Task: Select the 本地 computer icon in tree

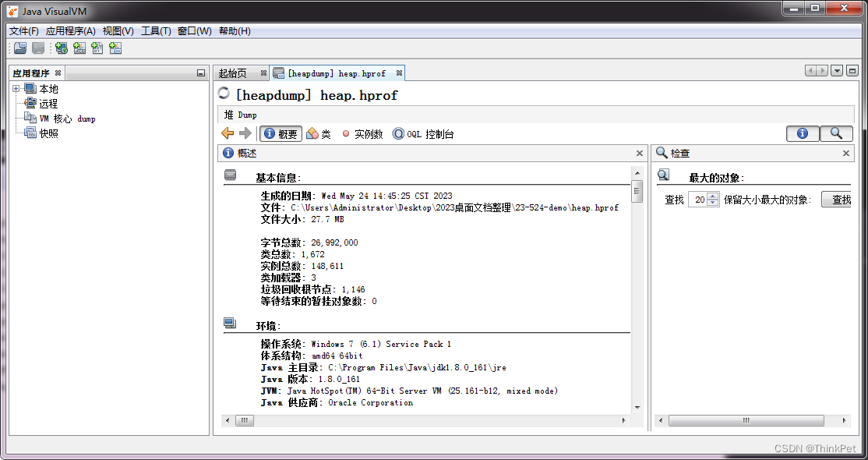Action: [30, 89]
